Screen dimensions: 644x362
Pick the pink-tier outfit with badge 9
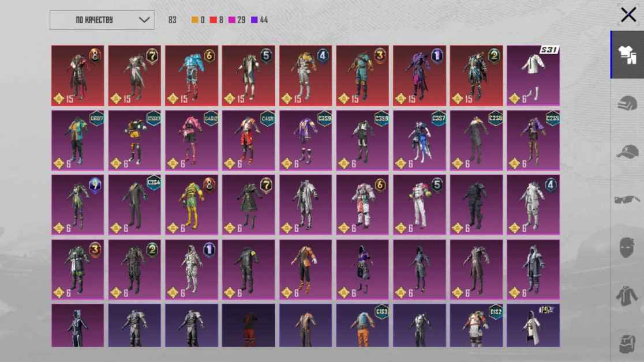78,205
